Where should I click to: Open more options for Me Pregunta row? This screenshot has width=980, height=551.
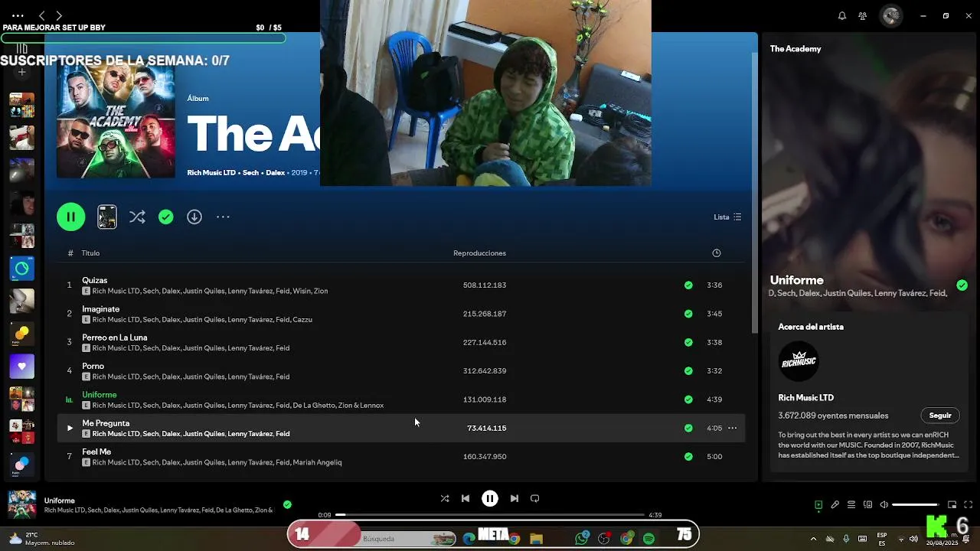[732, 428]
